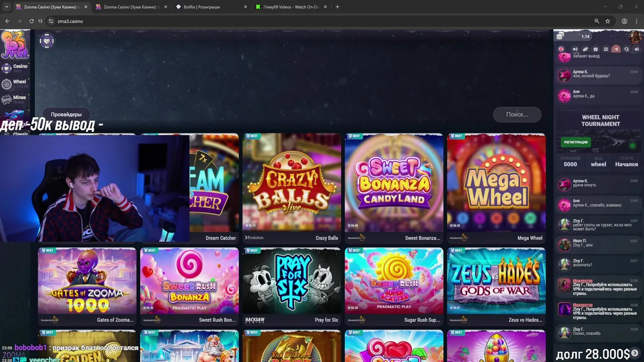Click tournament status Начался text
Screen dimensions: 644x362
coord(626,164)
